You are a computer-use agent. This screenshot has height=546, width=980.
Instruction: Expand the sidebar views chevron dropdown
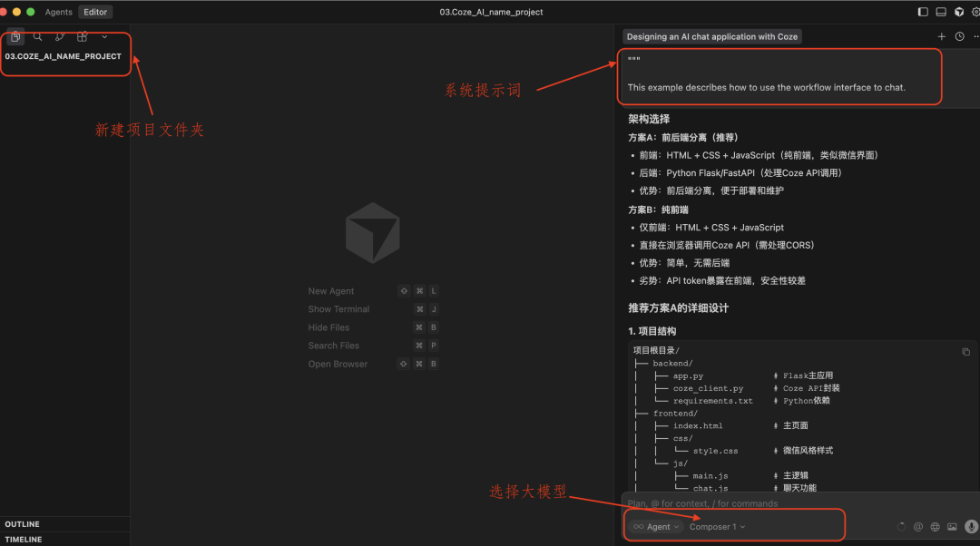coord(104,37)
